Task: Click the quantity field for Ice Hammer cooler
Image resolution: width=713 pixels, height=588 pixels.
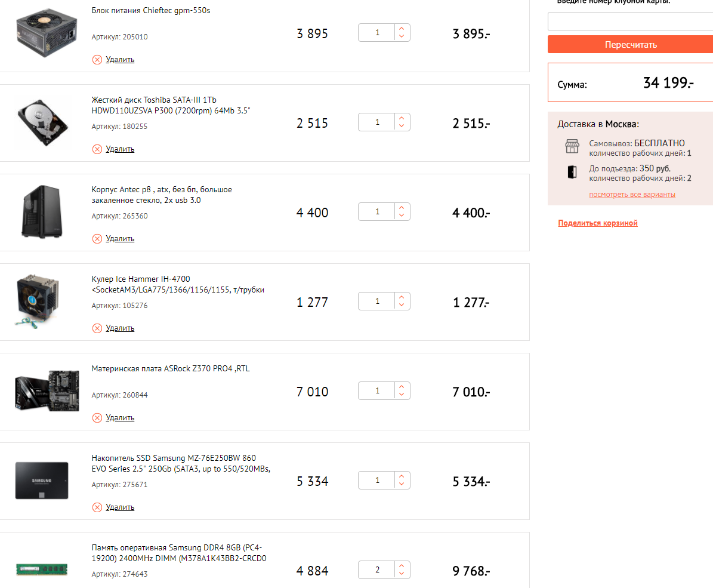Action: pos(377,301)
